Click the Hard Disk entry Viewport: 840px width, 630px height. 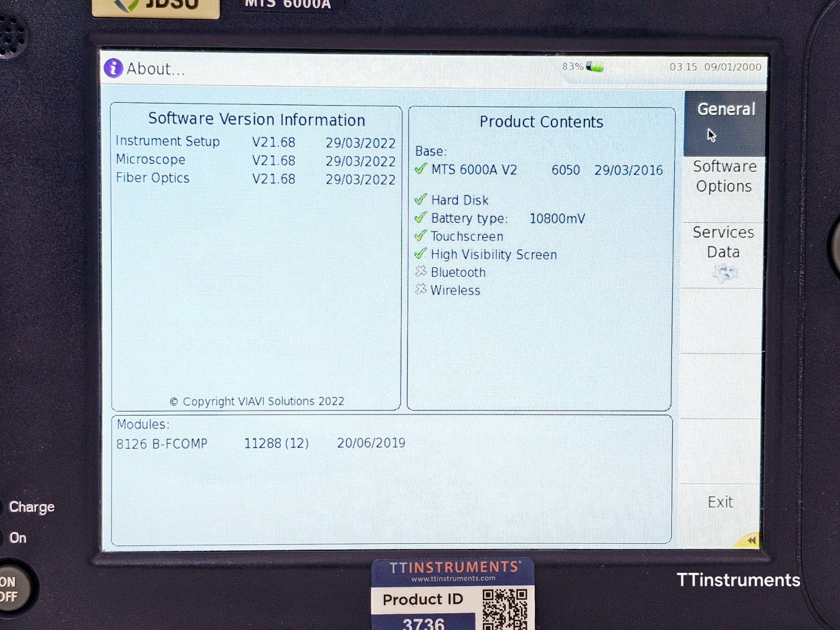click(x=459, y=200)
